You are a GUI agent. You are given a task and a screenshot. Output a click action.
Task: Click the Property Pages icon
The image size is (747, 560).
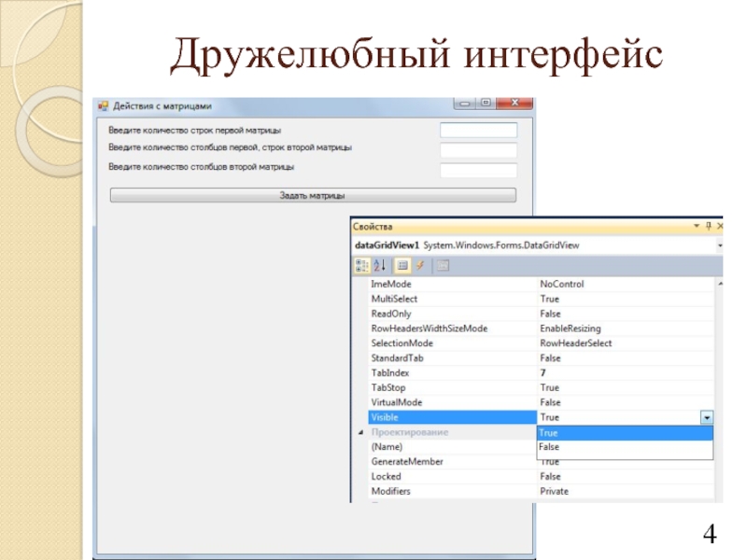443,266
